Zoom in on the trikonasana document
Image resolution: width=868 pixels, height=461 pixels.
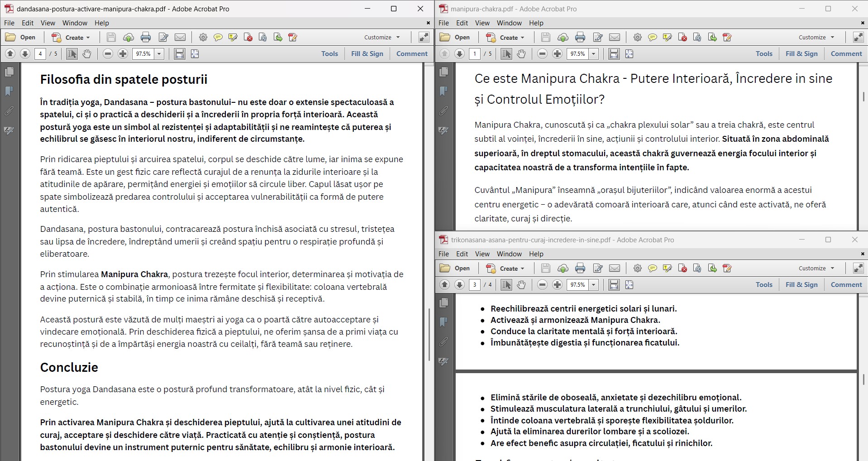[557, 285]
